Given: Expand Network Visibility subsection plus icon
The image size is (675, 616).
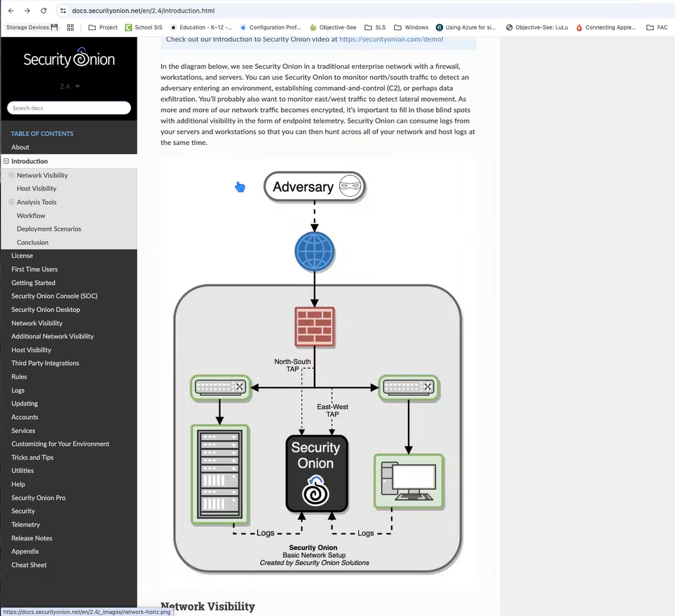Looking at the screenshot, I should 11,175.
